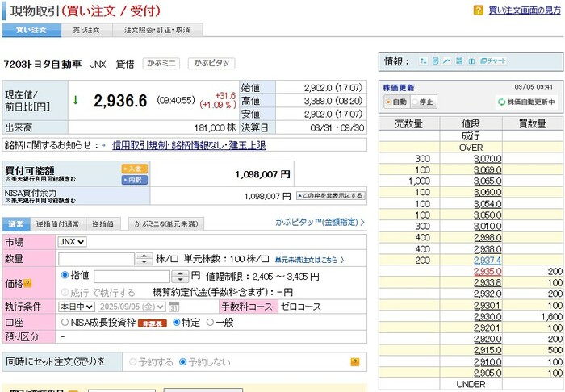This screenshot has height=392, width=565.
Task: Select 特定 account radio
Action: 177,322
